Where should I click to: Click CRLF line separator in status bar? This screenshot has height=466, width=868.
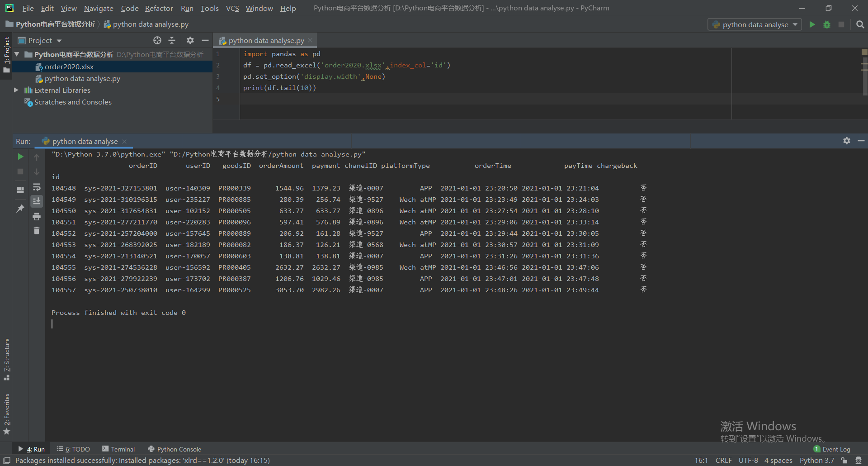[723, 461]
